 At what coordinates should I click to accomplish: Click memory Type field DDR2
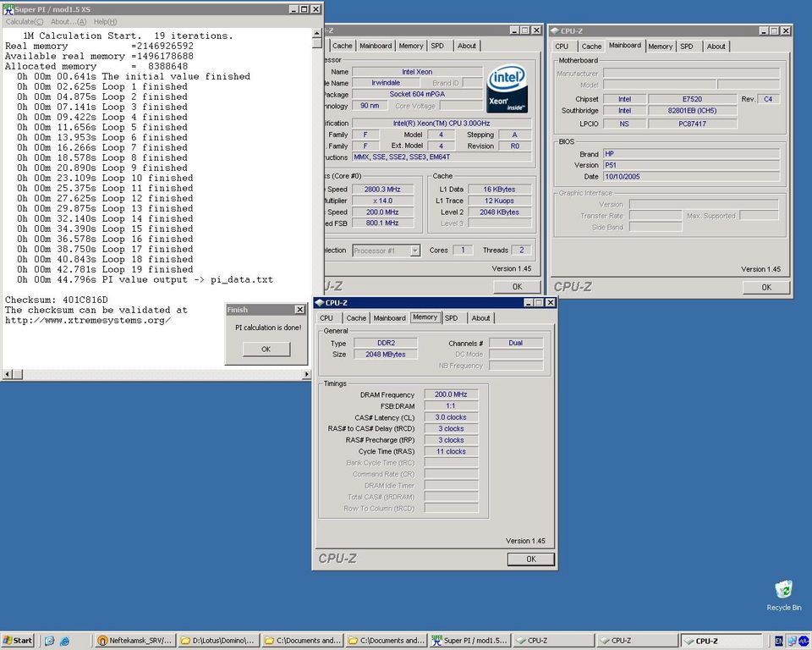coord(386,343)
